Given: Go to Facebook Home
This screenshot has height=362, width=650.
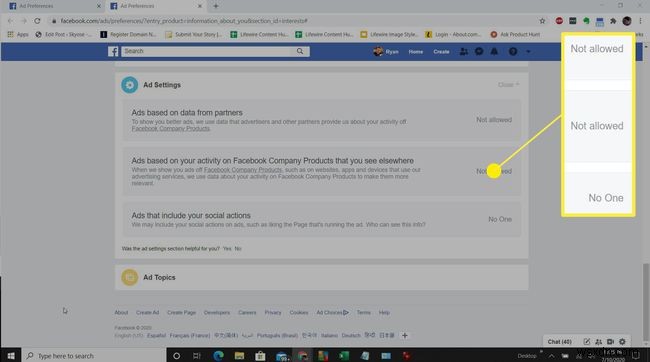Looking at the screenshot, I should (416, 52).
